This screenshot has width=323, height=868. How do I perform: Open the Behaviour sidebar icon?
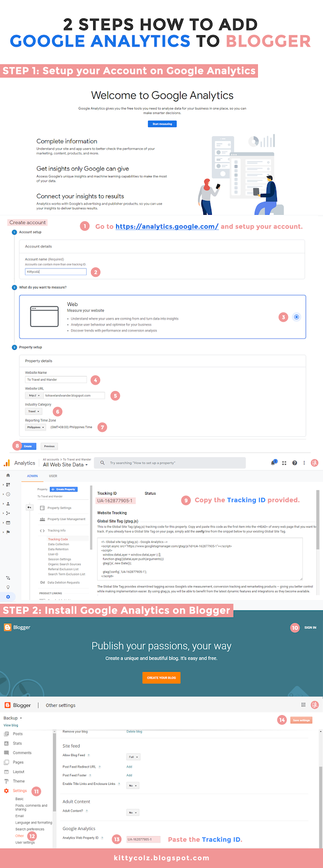click(x=8, y=522)
